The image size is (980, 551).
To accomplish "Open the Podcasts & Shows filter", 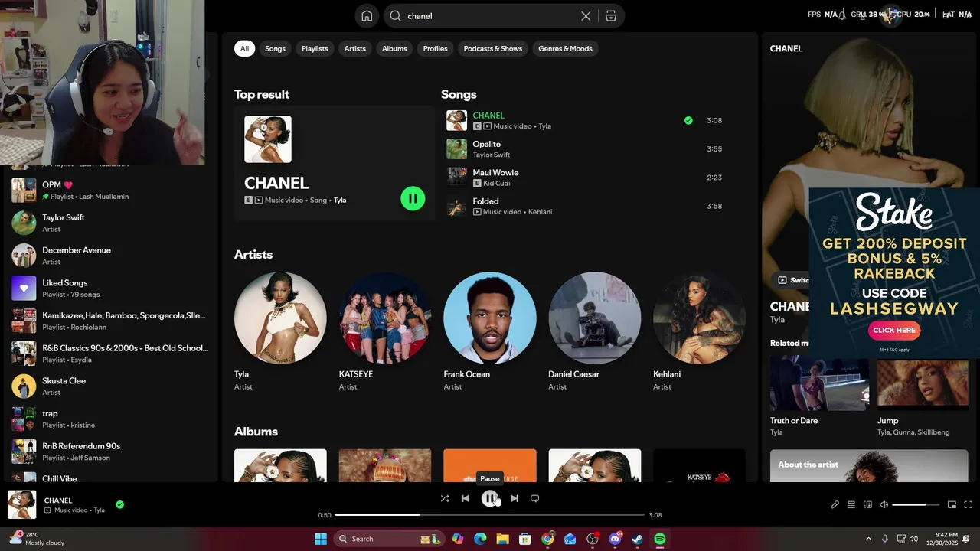I will point(493,48).
